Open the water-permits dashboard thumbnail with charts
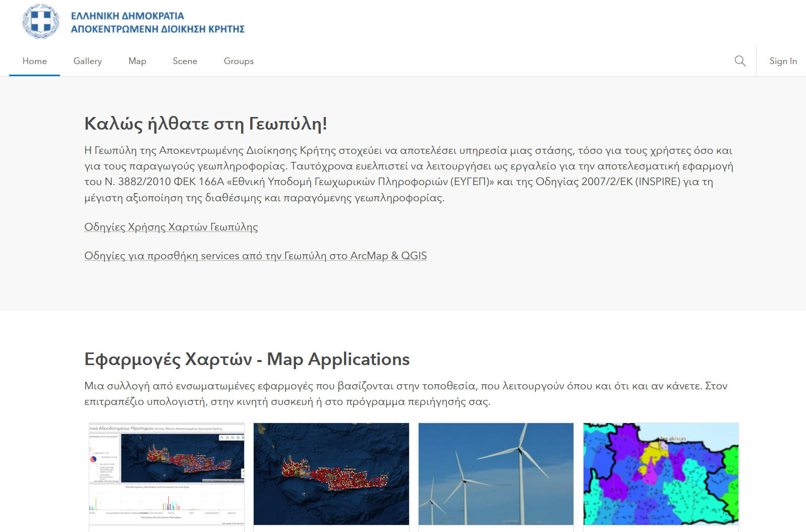The height and width of the screenshot is (532, 806). click(166, 474)
